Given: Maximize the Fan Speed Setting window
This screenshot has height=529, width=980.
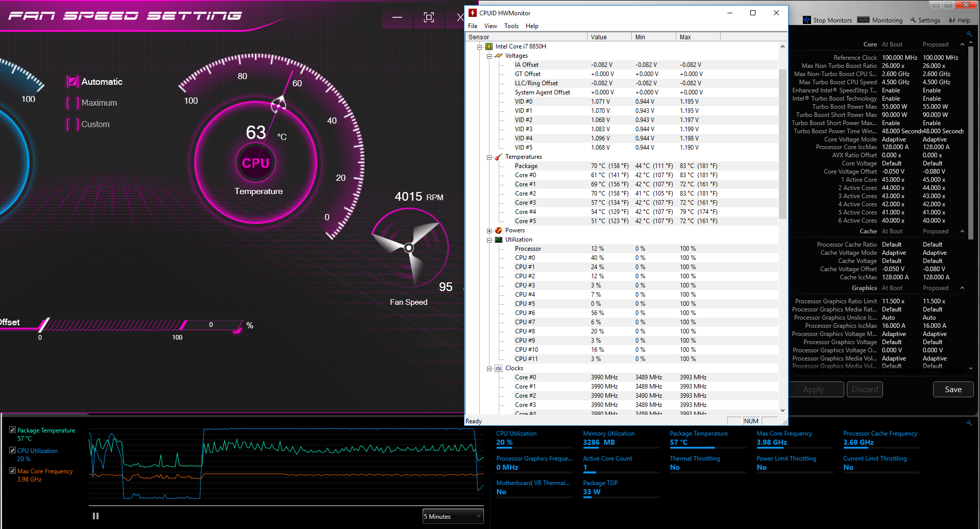Looking at the screenshot, I should (x=429, y=17).
